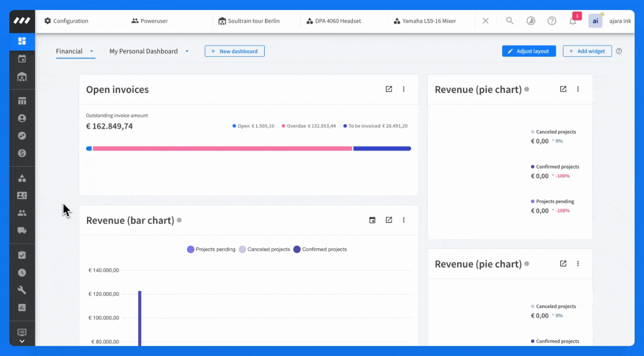644x356 pixels.
Task: Click the Overdue € 132.853,44 label
Action: click(309, 126)
